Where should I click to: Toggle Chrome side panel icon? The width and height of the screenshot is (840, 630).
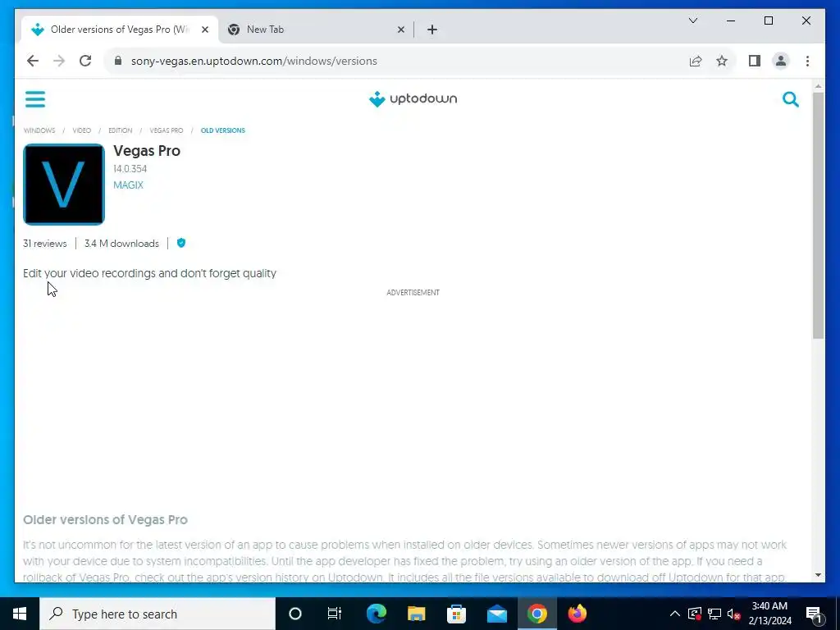755,61
